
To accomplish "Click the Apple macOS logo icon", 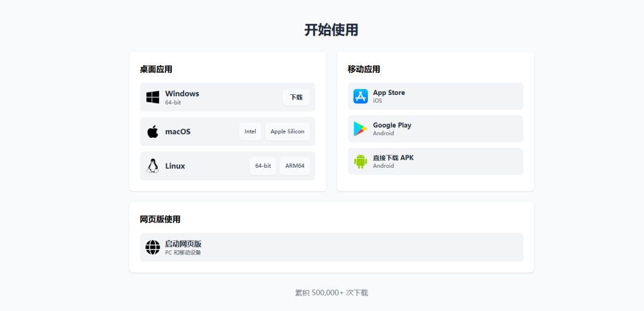I will [x=153, y=132].
